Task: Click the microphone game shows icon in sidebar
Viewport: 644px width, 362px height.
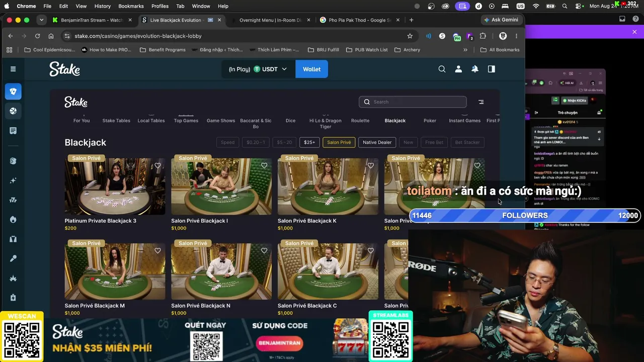Action: tap(13, 258)
